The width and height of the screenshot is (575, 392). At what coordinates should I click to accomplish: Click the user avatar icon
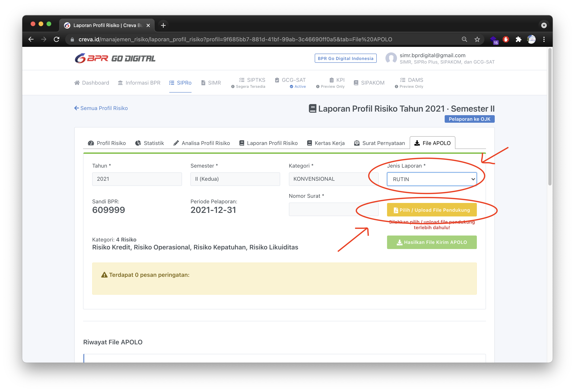[391, 58]
